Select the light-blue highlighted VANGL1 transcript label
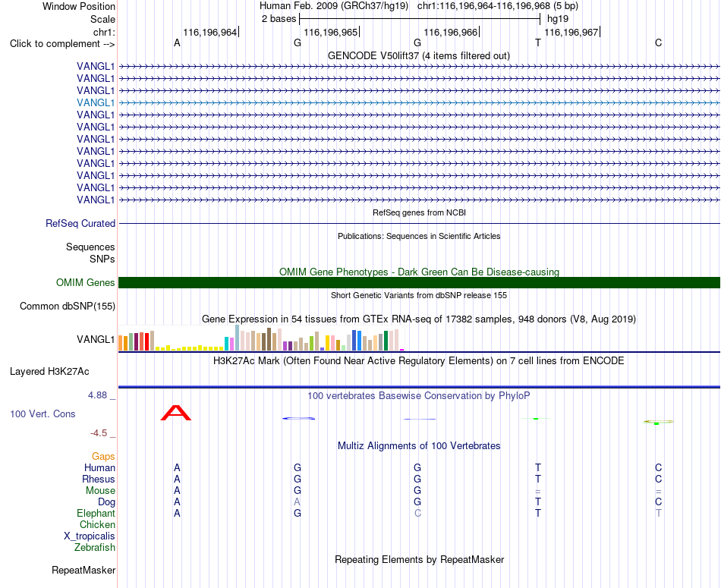Screen dimensions: 721x588 point(96,102)
